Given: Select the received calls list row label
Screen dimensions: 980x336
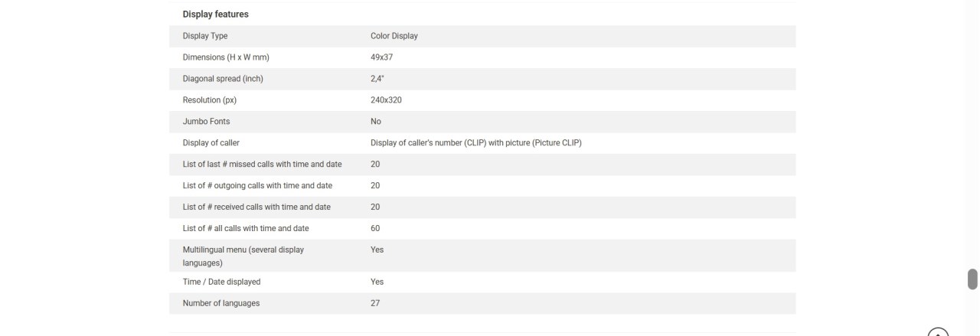Looking at the screenshot, I should click(x=256, y=207).
